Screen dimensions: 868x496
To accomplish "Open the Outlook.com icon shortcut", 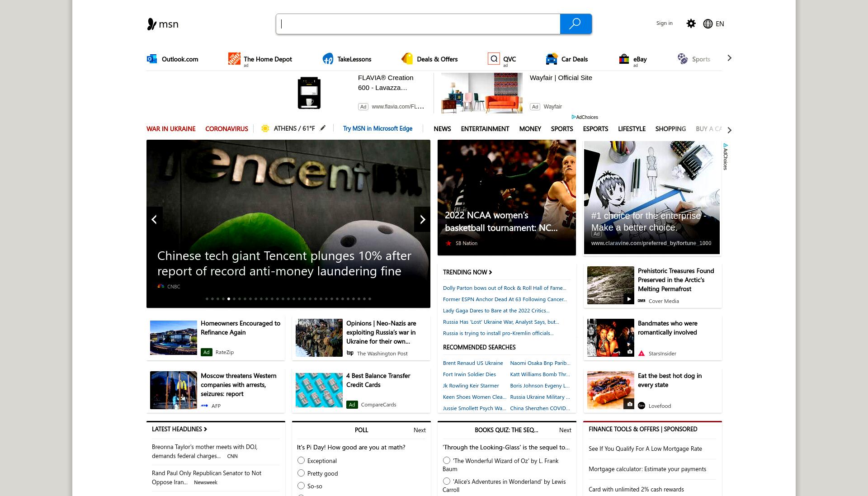I will [152, 59].
